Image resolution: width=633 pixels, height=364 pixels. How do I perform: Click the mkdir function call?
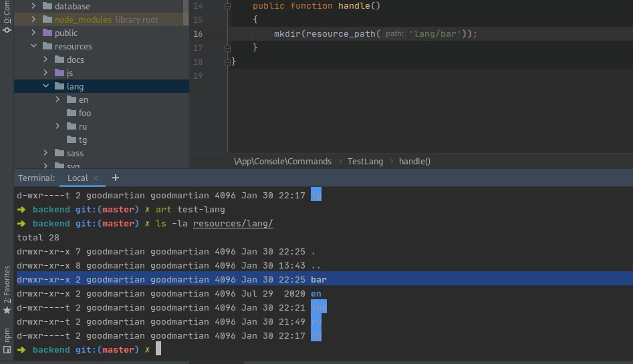pos(287,34)
